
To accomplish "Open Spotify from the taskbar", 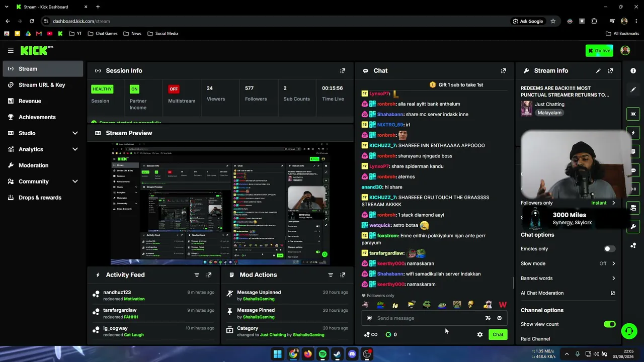I will click(x=323, y=354).
